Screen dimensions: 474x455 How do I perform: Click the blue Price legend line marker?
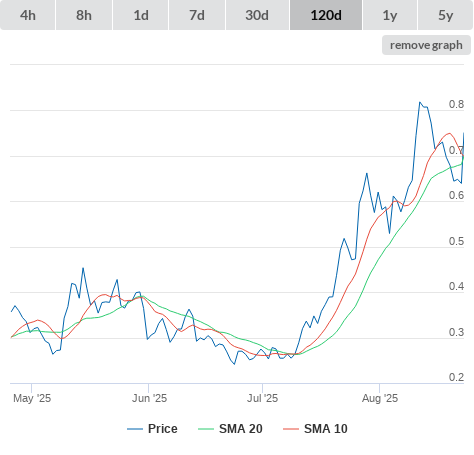point(135,429)
